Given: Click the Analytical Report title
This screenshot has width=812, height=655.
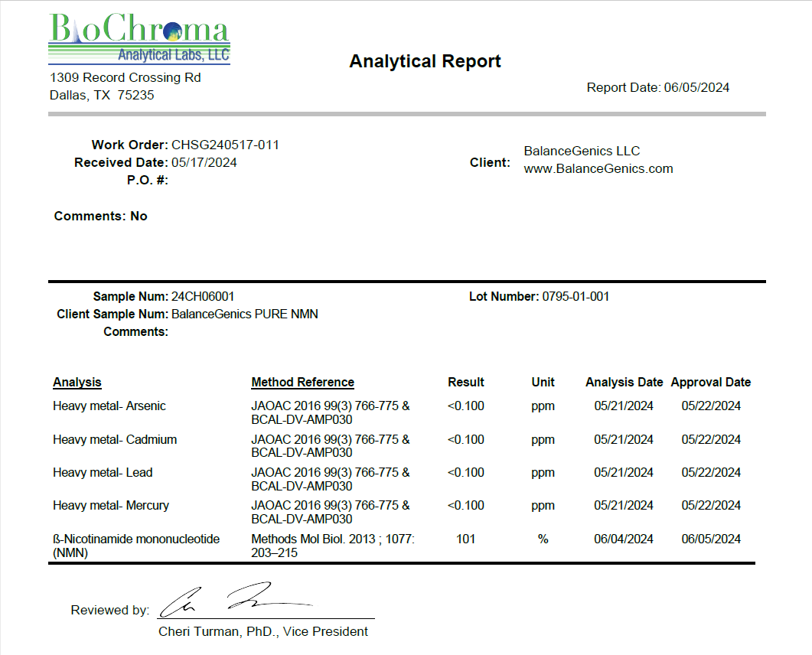Looking at the screenshot, I should [425, 62].
